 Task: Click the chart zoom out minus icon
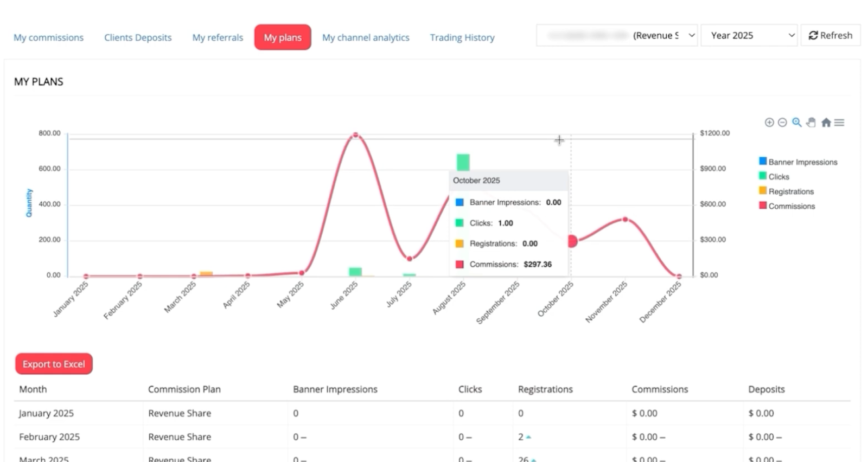click(x=782, y=123)
